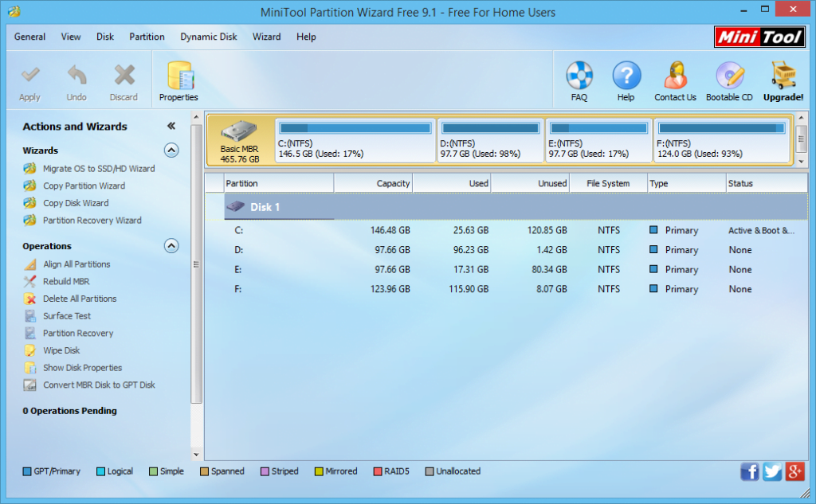
Task: Collapse the Wizards section
Action: point(171,150)
